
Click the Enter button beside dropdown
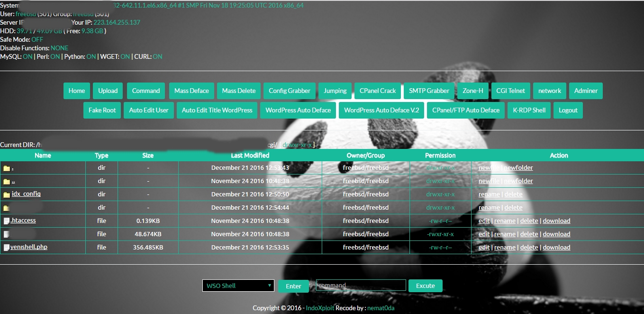[293, 286]
